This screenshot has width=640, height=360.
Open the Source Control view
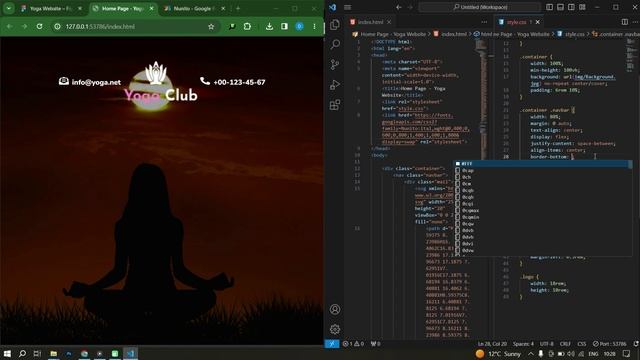(x=335, y=64)
